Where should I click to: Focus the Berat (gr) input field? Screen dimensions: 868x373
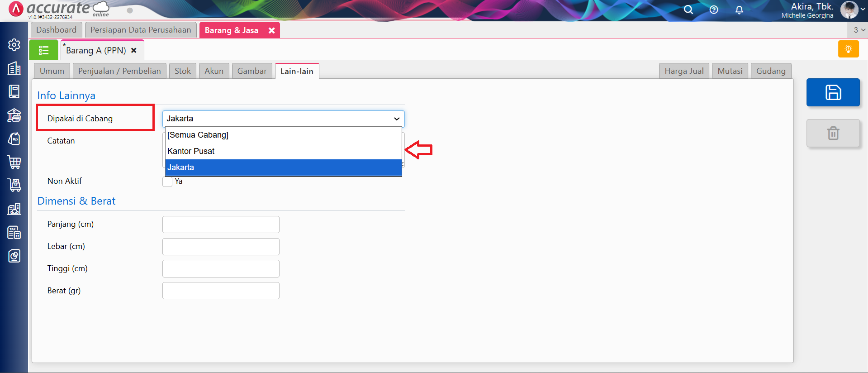[x=221, y=291]
